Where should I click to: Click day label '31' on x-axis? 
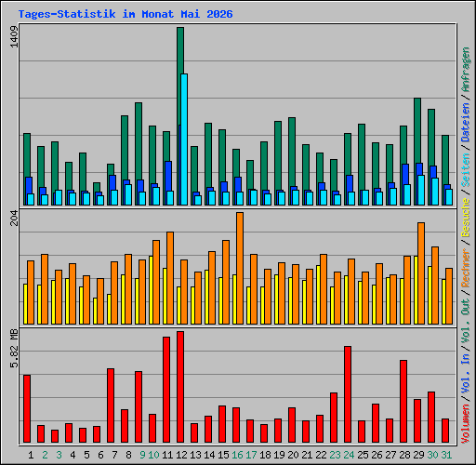446,455
